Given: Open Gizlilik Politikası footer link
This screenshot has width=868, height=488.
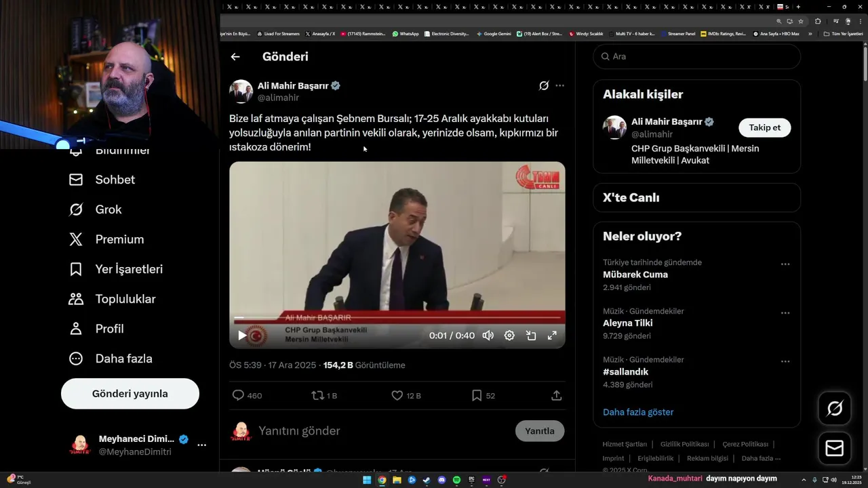Looking at the screenshot, I should (685, 445).
